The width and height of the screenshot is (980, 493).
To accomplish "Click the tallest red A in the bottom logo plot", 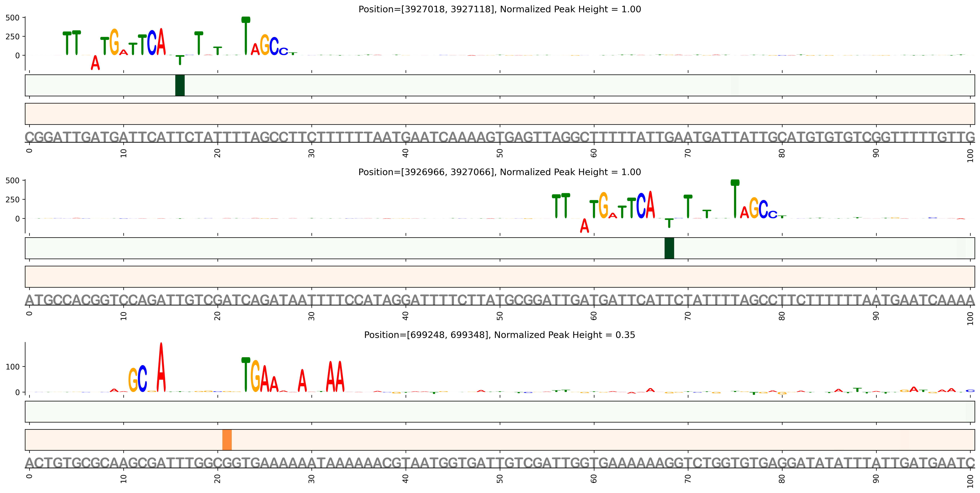I will point(161,367).
